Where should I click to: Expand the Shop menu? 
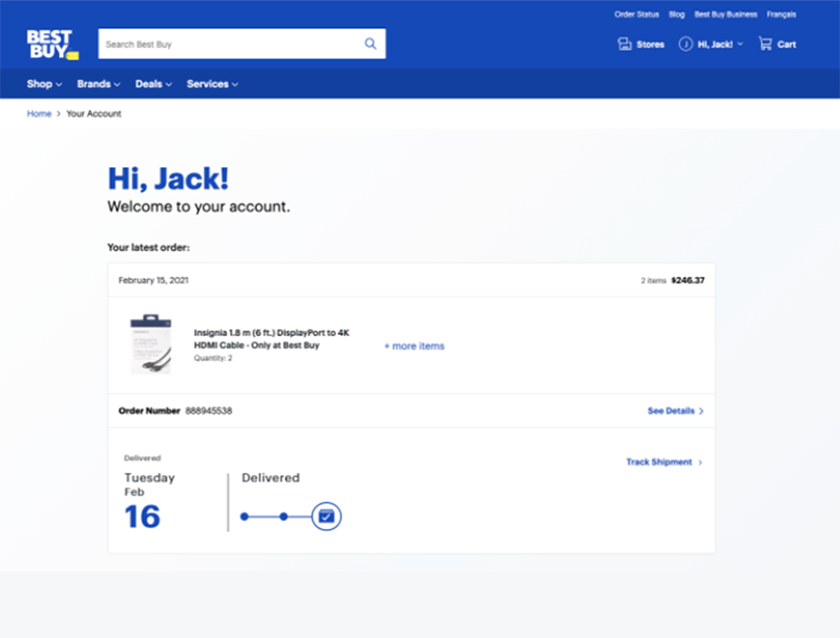pyautogui.click(x=44, y=84)
